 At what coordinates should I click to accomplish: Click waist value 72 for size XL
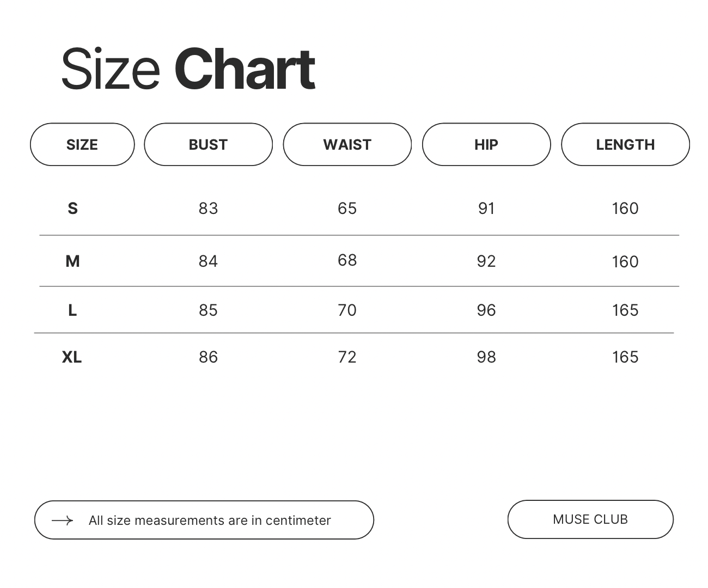click(x=347, y=357)
